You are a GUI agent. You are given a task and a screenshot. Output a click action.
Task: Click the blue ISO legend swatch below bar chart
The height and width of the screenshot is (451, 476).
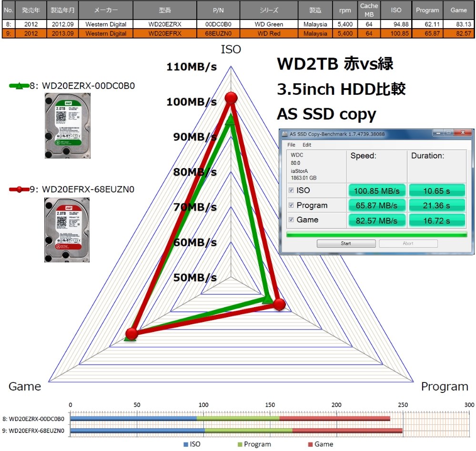(186, 444)
